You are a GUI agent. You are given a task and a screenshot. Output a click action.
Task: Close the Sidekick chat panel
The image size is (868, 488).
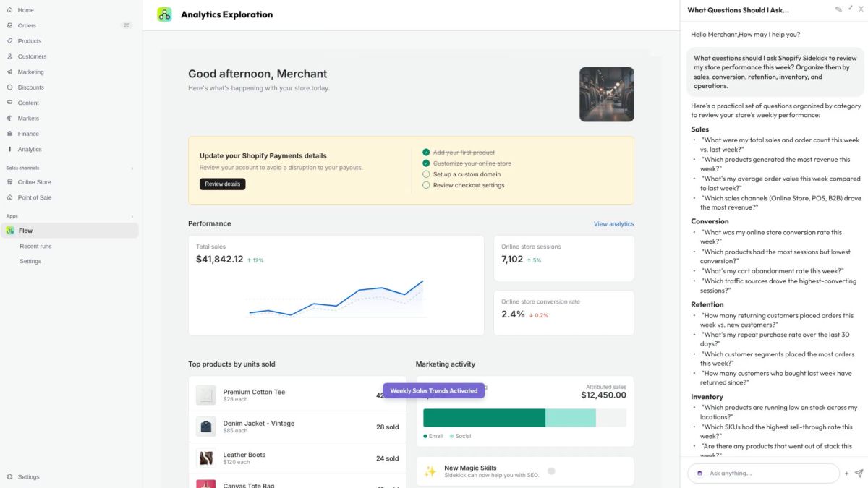(x=861, y=9)
